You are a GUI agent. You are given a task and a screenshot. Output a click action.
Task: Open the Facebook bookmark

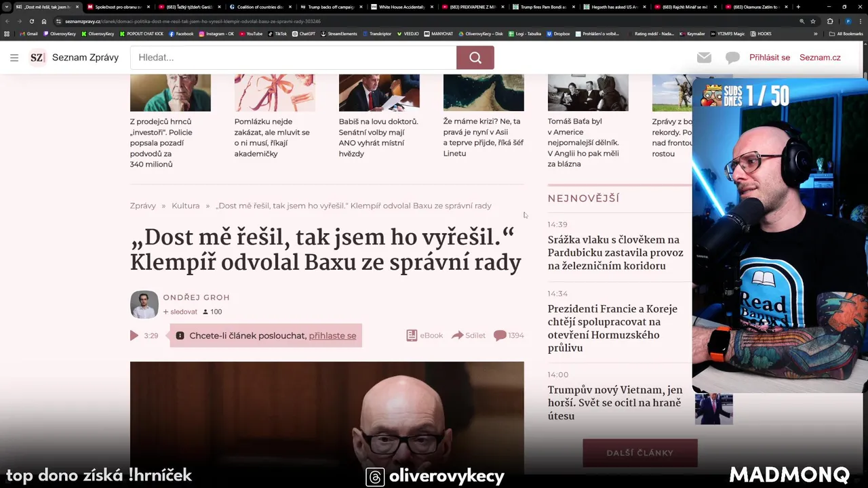[181, 34]
